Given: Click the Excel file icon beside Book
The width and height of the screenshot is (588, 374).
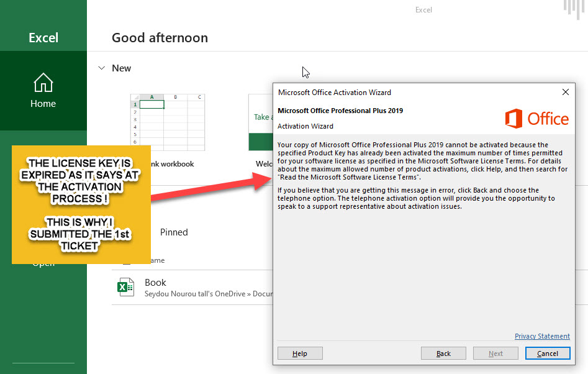Looking at the screenshot, I should [x=126, y=287].
